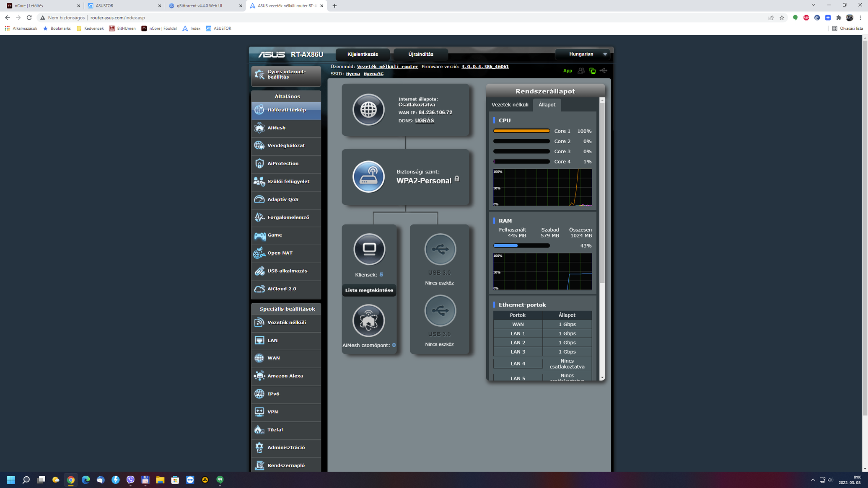Screen dimensions: 868x488
Task: Switch to the Vezeték nélküli tab
Action: tap(510, 105)
